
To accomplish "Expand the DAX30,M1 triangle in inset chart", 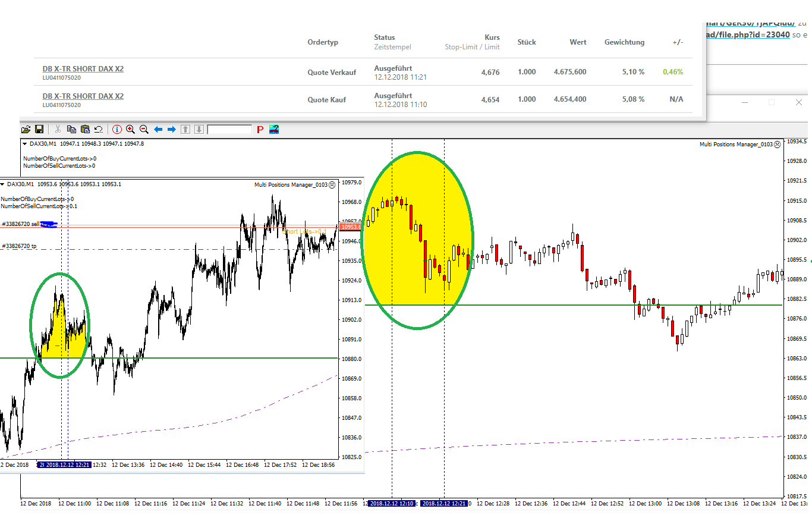I will (x=2, y=184).
